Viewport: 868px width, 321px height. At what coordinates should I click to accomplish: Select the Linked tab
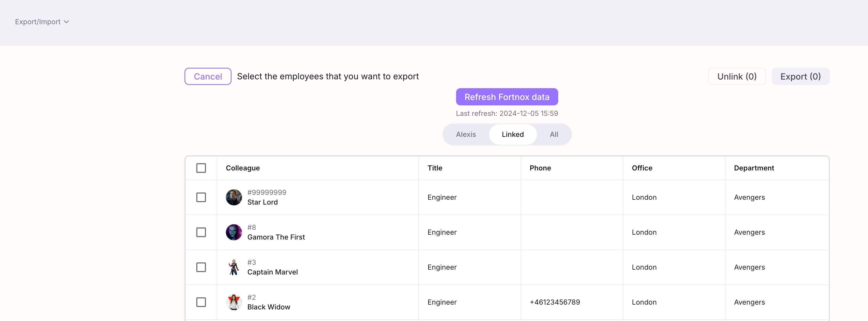click(x=513, y=134)
